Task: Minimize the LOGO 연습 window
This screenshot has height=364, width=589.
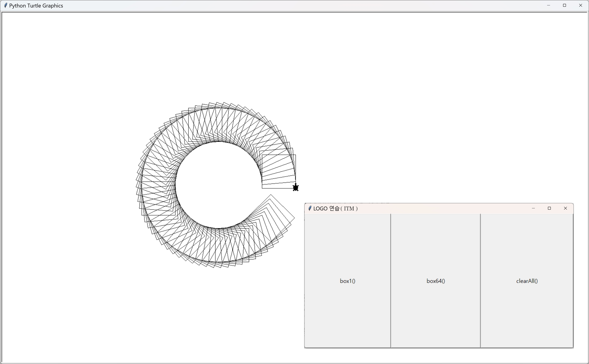Action: coord(533,208)
